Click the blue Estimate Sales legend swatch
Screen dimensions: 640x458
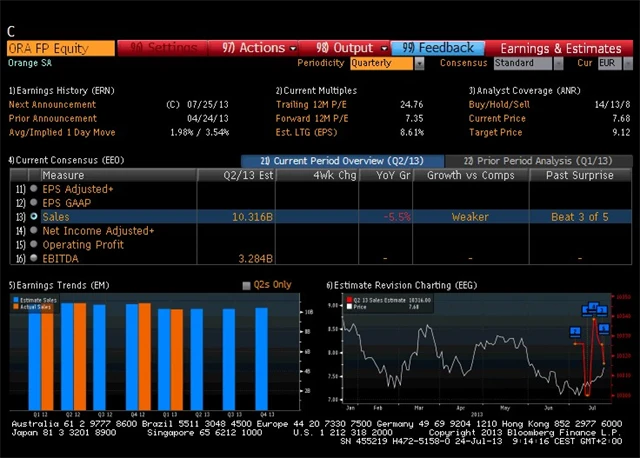[16, 300]
